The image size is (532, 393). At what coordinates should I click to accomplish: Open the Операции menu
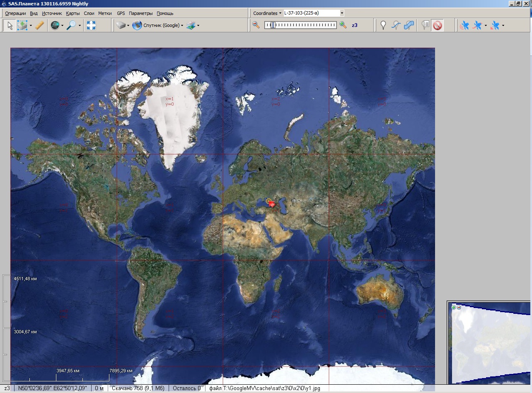[x=15, y=13]
